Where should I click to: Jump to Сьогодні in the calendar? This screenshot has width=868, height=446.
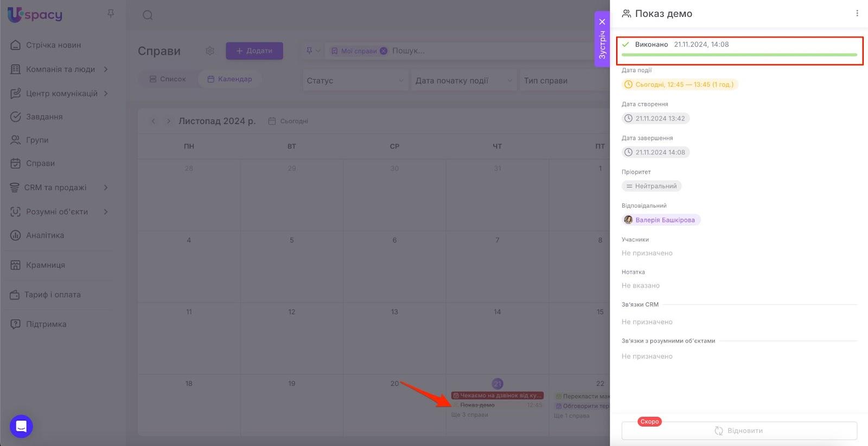tap(289, 121)
